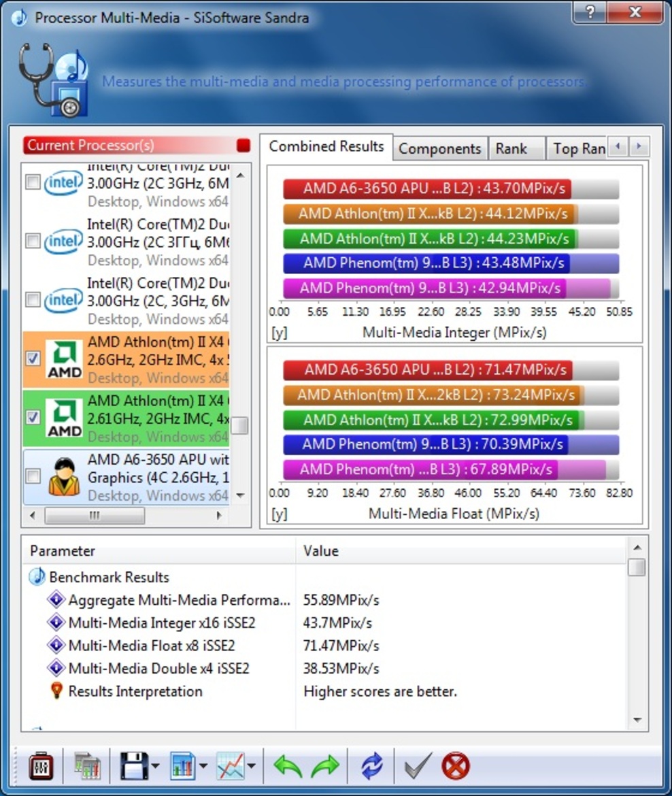Click the Parameter column header
Viewport: 672px width, 796px height.
click(x=158, y=551)
